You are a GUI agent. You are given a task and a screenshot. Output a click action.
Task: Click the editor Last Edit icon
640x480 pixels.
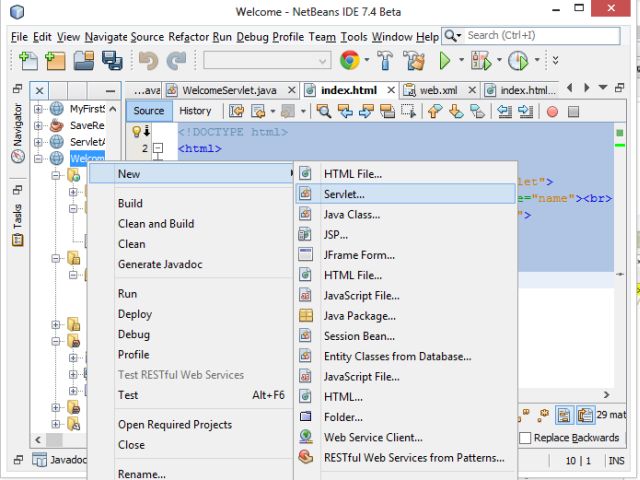[x=236, y=111]
